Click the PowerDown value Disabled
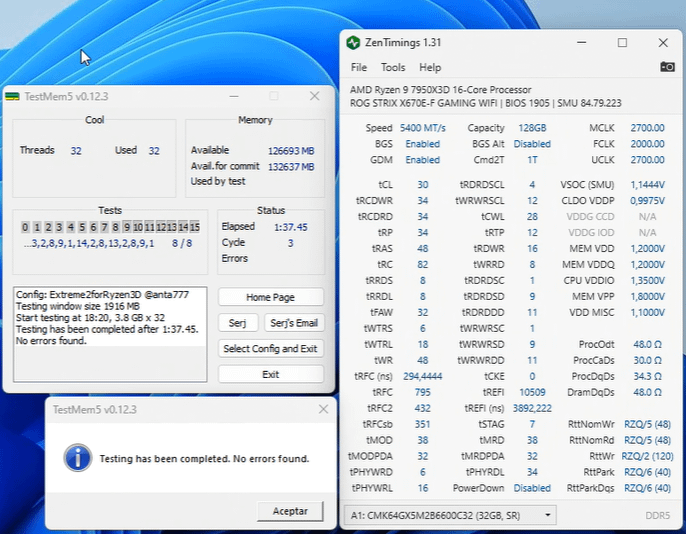 click(x=532, y=488)
